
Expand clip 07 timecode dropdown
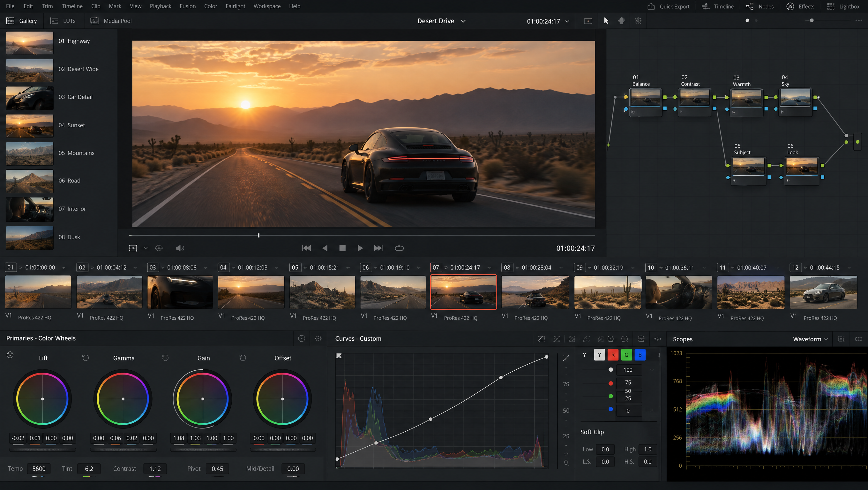pyautogui.click(x=489, y=268)
